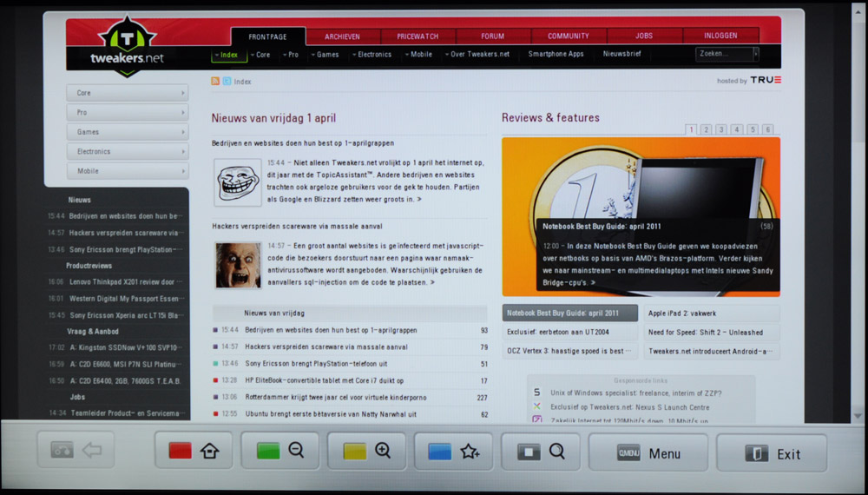Screen dimensions: 868x495
Task: Add bookmark with the blue star button
Action: 453,452
